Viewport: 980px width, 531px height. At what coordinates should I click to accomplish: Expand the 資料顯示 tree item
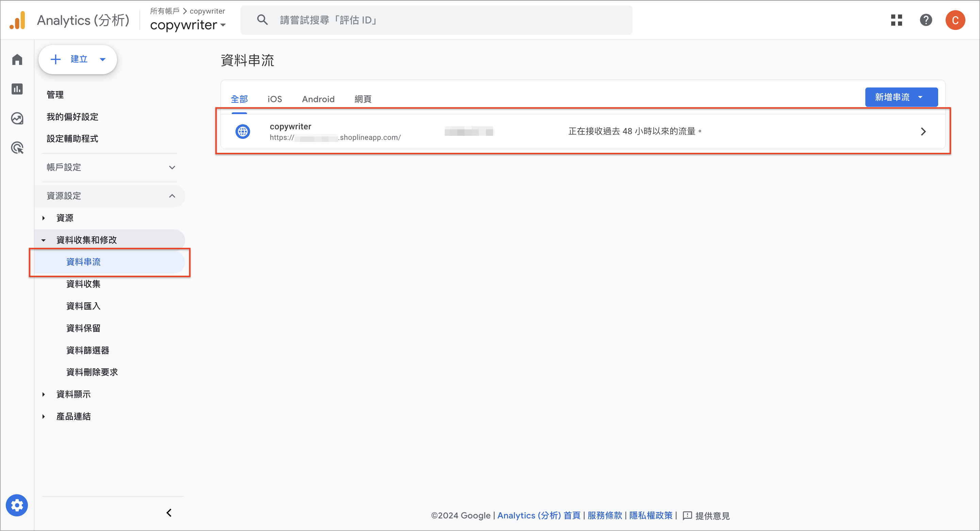click(x=44, y=395)
